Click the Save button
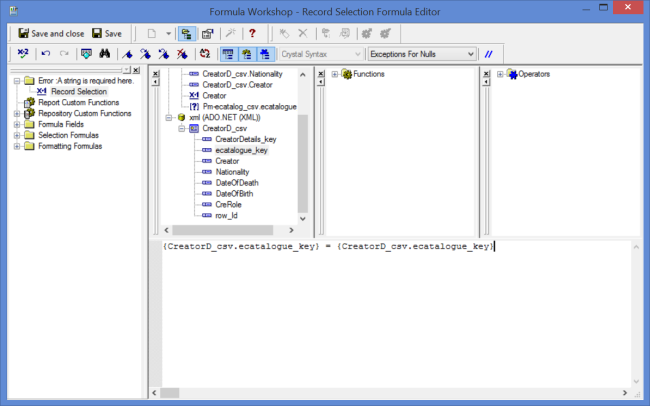 106,33
